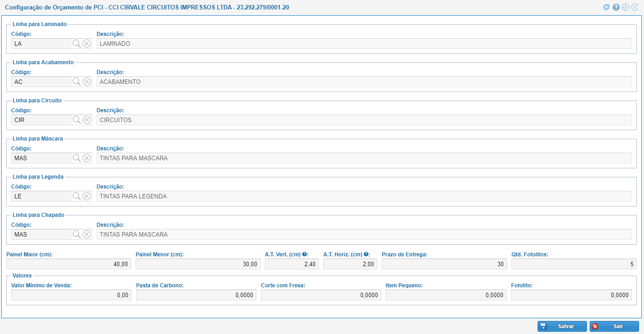The width and height of the screenshot is (644, 334).
Task: Click the ACABAMENTO description field
Action: point(364,82)
